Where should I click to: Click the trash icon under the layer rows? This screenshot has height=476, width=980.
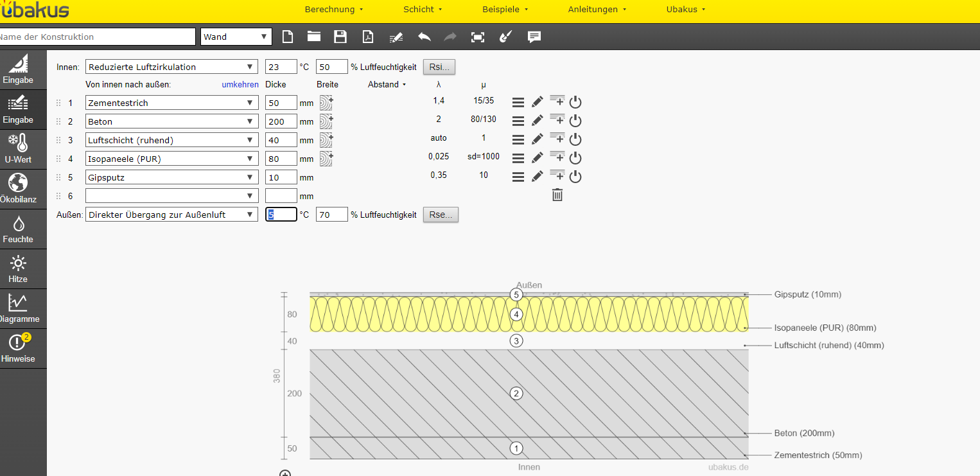557,195
